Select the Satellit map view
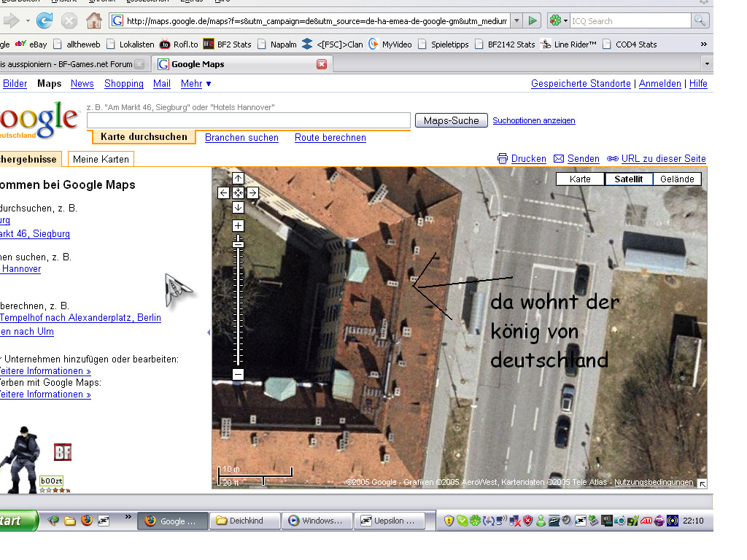747x560 pixels. [628, 179]
